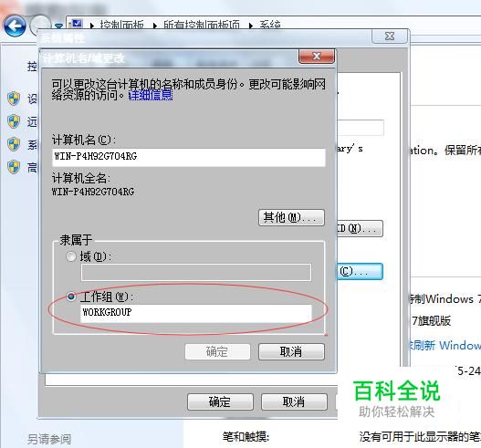This screenshot has width=481, height=448.
Task: Click the computer description field in 系统属性
Action: click(x=361, y=128)
